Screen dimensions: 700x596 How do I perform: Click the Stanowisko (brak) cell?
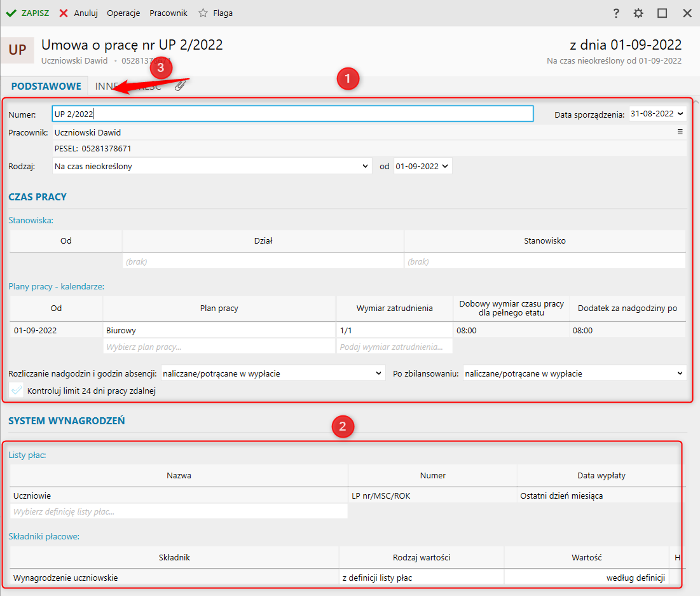(x=545, y=261)
